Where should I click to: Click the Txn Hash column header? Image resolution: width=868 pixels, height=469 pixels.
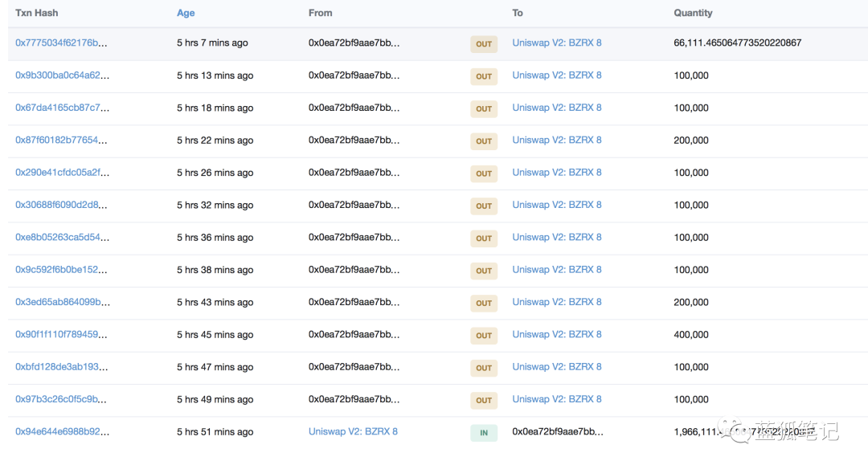[x=36, y=13]
